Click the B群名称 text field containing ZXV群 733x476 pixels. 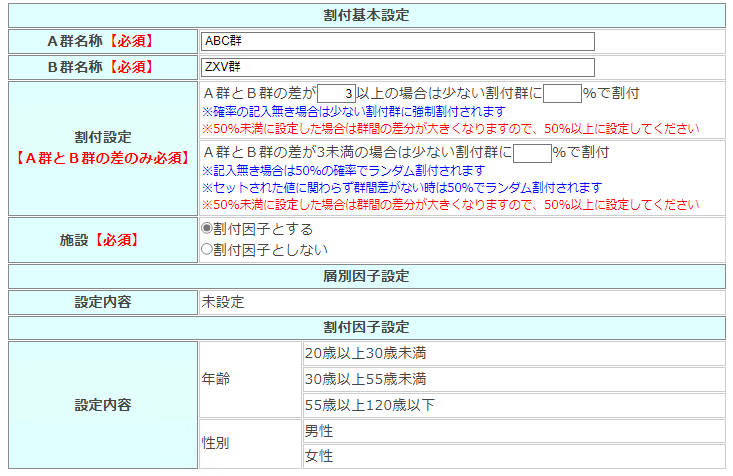397,67
